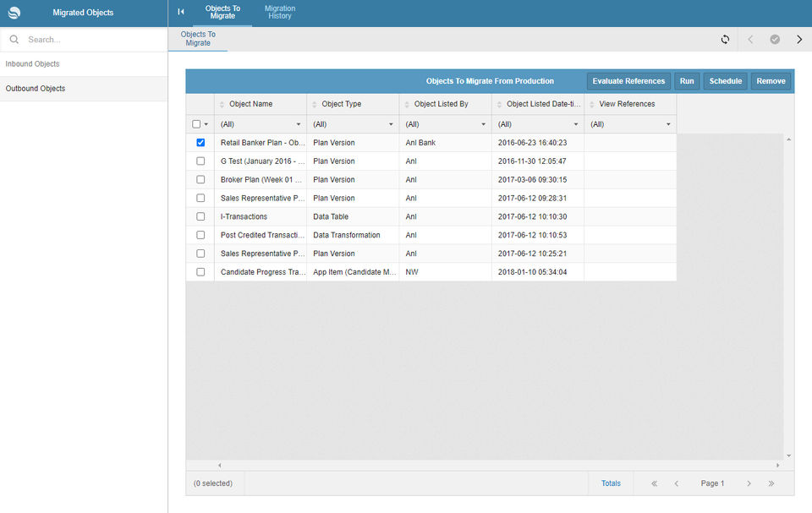Click the back arrow icon at top right
The width and height of the screenshot is (812, 513).
pyautogui.click(x=750, y=40)
